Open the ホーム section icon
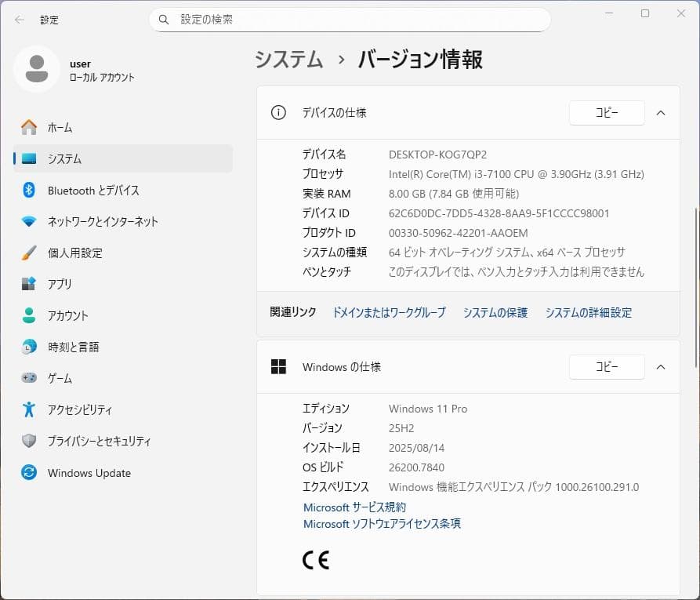 click(x=30, y=127)
